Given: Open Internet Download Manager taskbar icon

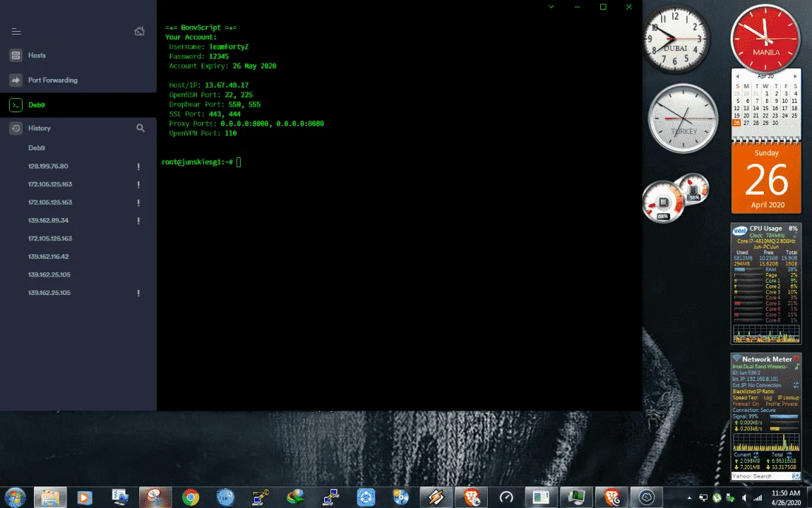Looking at the screenshot, I should point(295,497).
